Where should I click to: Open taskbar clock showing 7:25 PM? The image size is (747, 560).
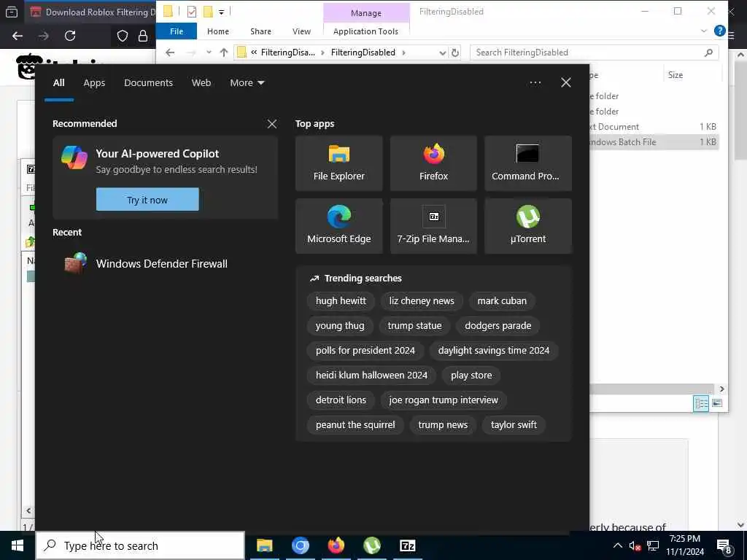click(684, 545)
